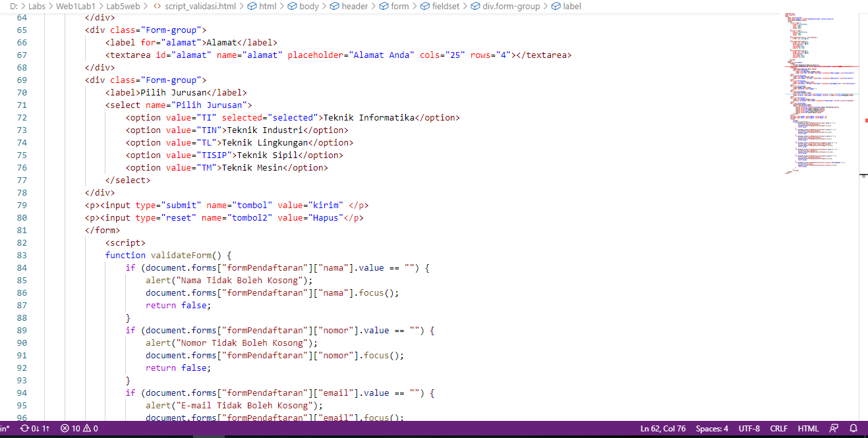Click Ln 62, Col 76 to go to line

coord(662,428)
